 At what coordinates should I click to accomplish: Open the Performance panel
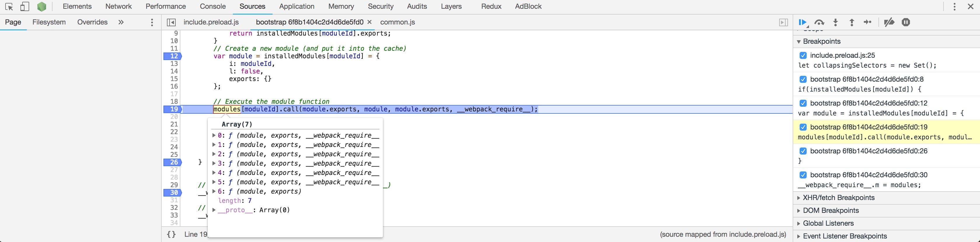166,6
